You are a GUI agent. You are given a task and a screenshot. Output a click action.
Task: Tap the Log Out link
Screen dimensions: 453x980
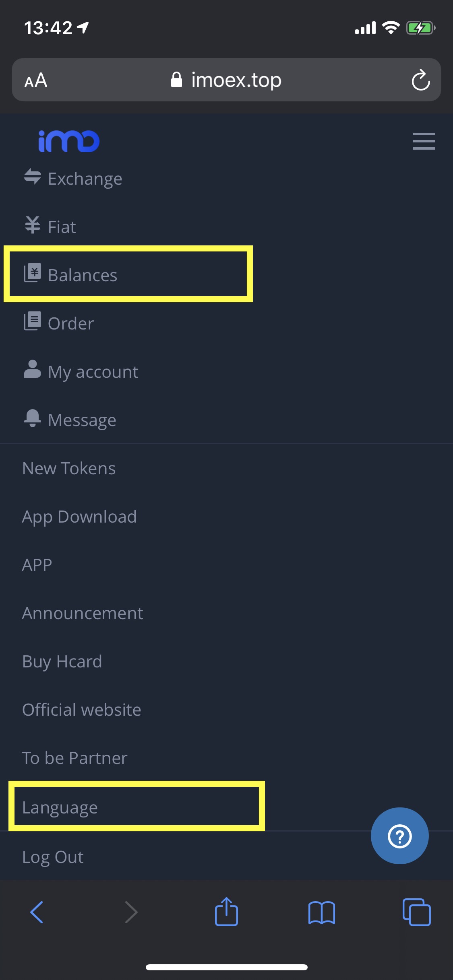53,857
